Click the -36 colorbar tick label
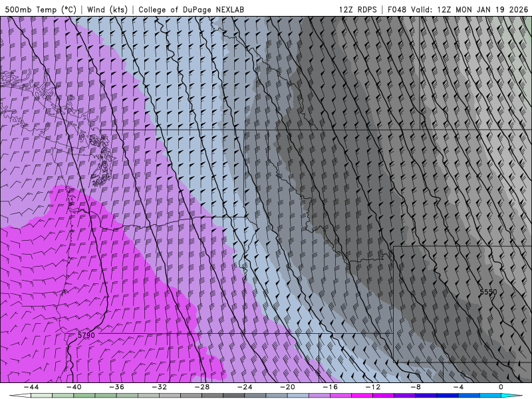The width and height of the screenshot is (532, 399). click(x=117, y=387)
